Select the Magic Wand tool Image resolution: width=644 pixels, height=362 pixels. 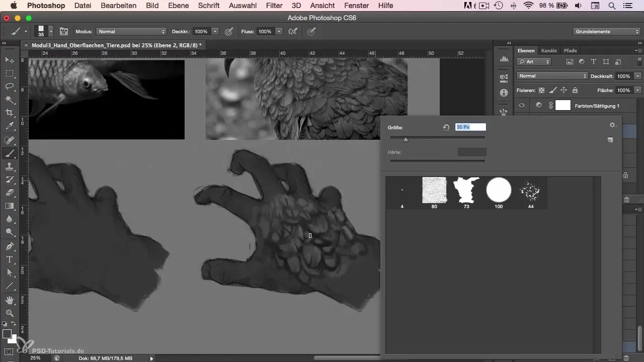click(x=9, y=100)
